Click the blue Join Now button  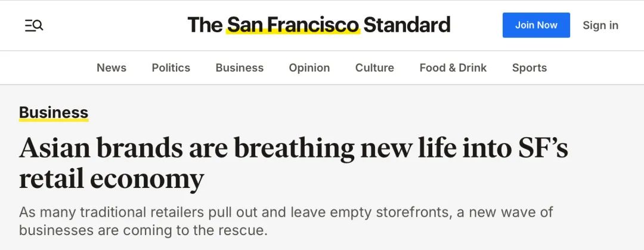pyautogui.click(x=536, y=25)
